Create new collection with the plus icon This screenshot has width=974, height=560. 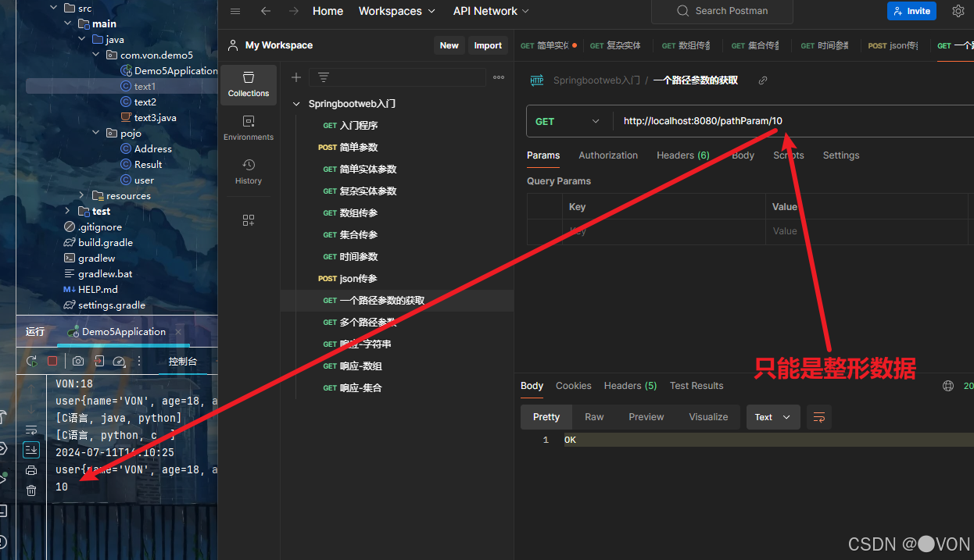(296, 77)
